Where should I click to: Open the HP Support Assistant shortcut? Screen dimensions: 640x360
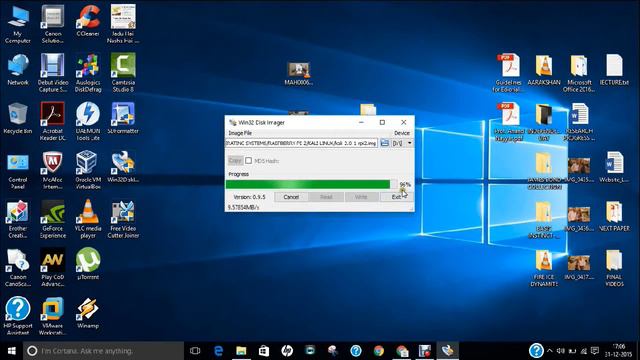[x=18, y=316]
